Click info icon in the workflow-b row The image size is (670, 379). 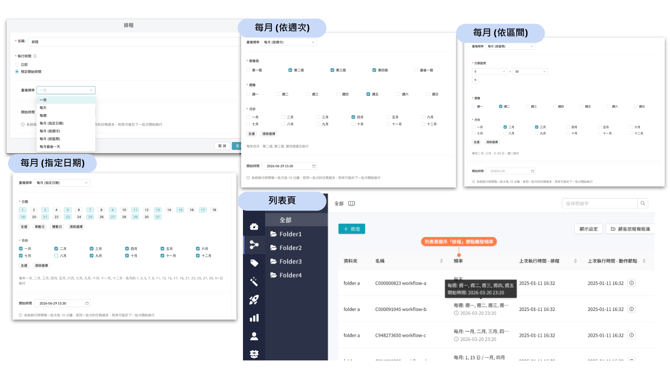click(631, 309)
